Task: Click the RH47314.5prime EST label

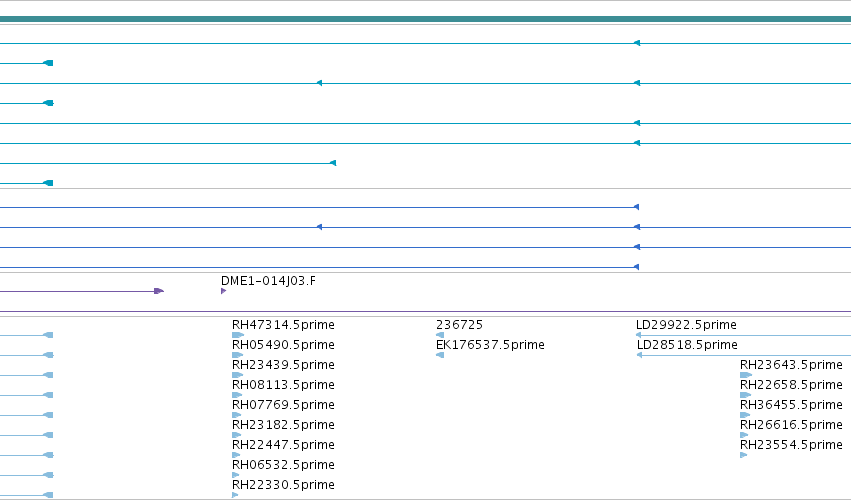Action: [283, 325]
